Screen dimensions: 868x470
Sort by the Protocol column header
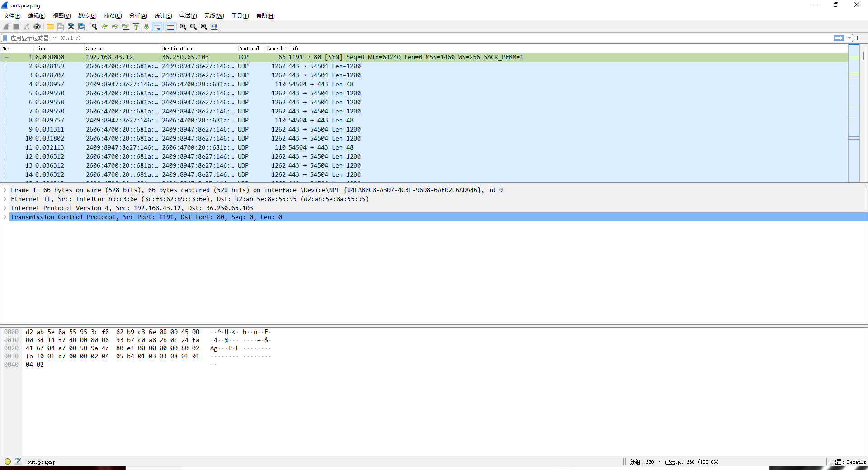pyautogui.click(x=250, y=48)
